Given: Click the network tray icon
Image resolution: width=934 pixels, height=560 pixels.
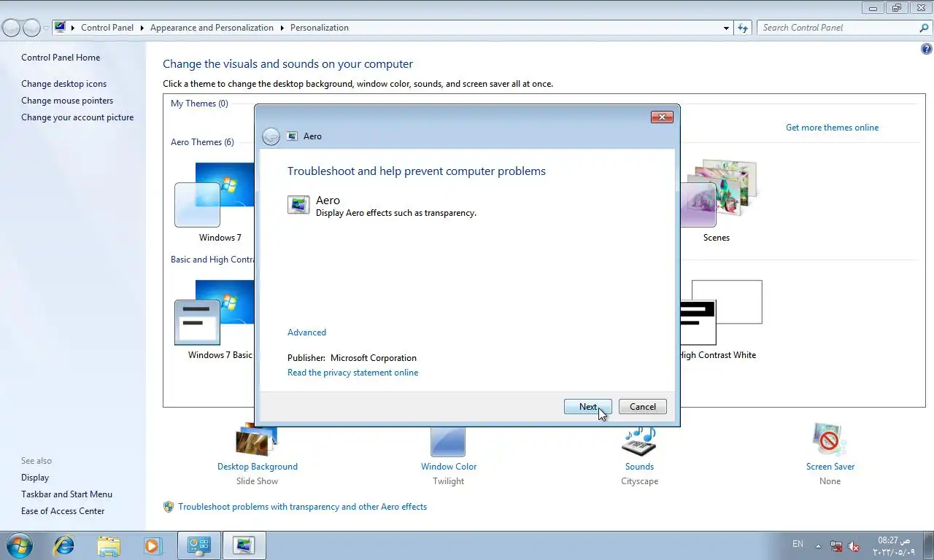Looking at the screenshot, I should [x=836, y=546].
